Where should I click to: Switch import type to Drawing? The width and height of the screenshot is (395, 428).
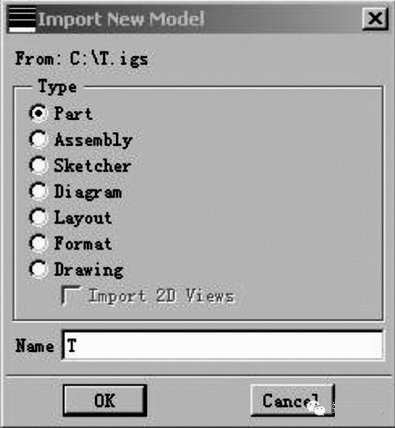coord(38,269)
